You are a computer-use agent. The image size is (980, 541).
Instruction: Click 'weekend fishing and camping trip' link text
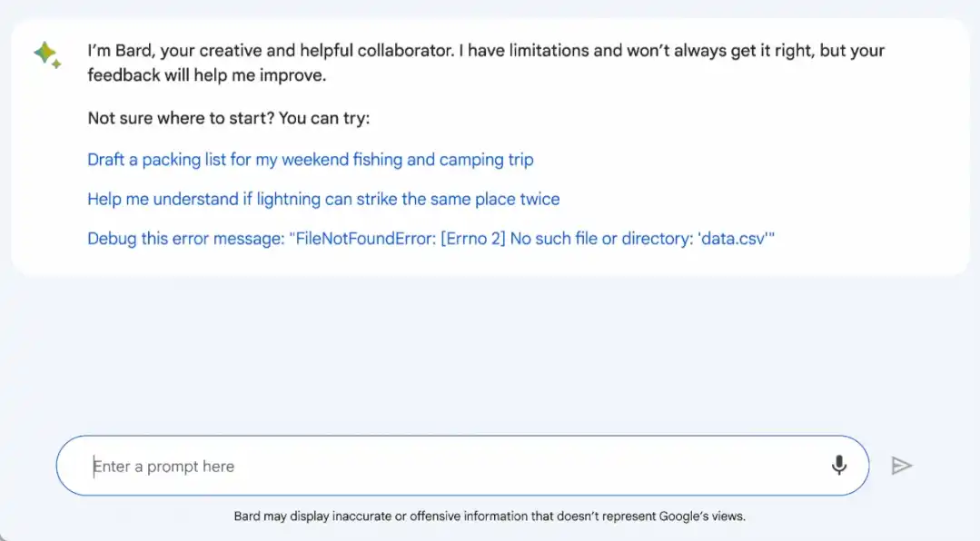407,160
